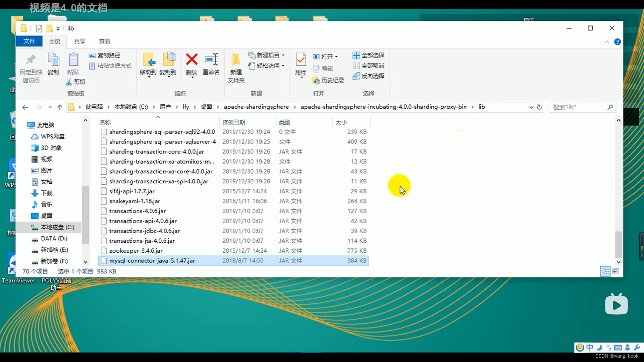Click Select All (全部选择)
The width and height of the screenshot is (644, 362).
coord(369,55)
